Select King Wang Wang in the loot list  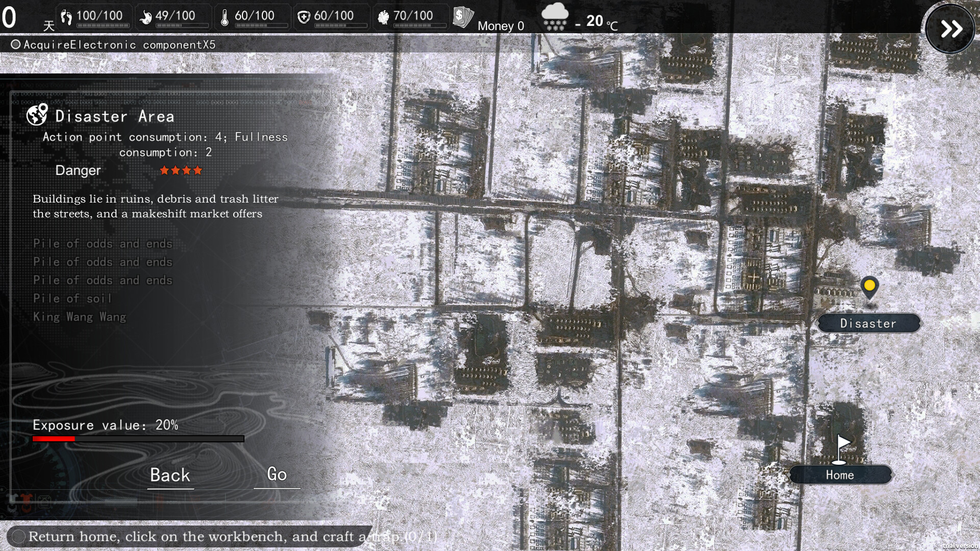pyautogui.click(x=80, y=317)
